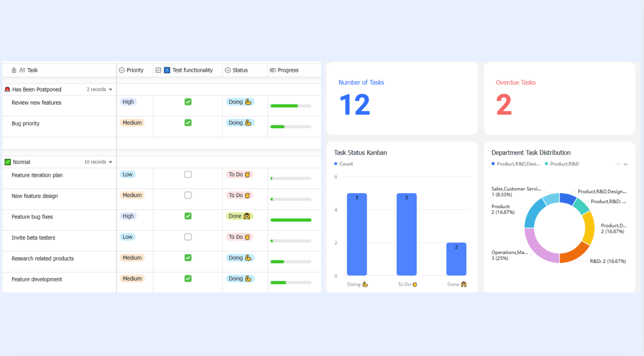The image size is (644, 356).
Task: Click the up chevron in Department chart legend
Action: [618, 164]
